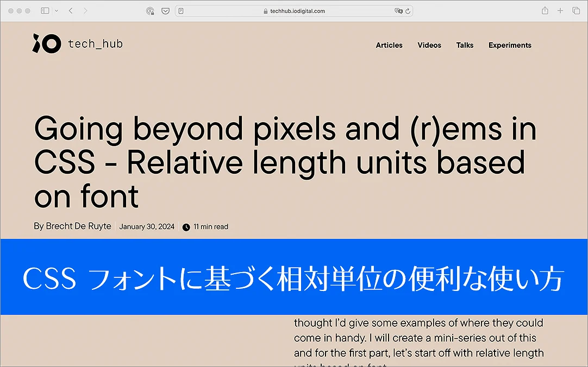Open the privacy report shield icon
The image size is (588, 367).
tap(150, 11)
